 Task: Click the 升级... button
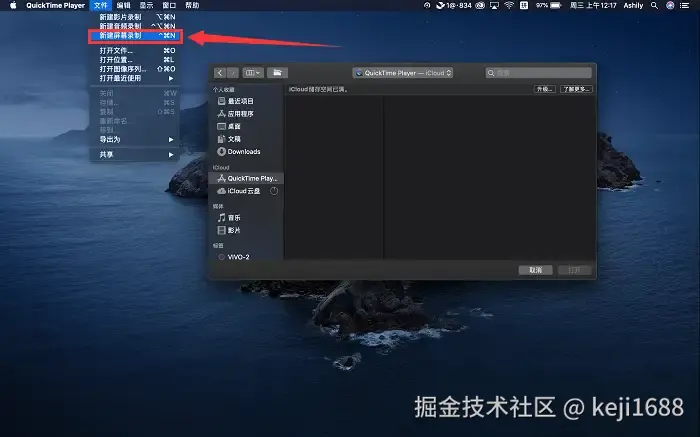(545, 89)
